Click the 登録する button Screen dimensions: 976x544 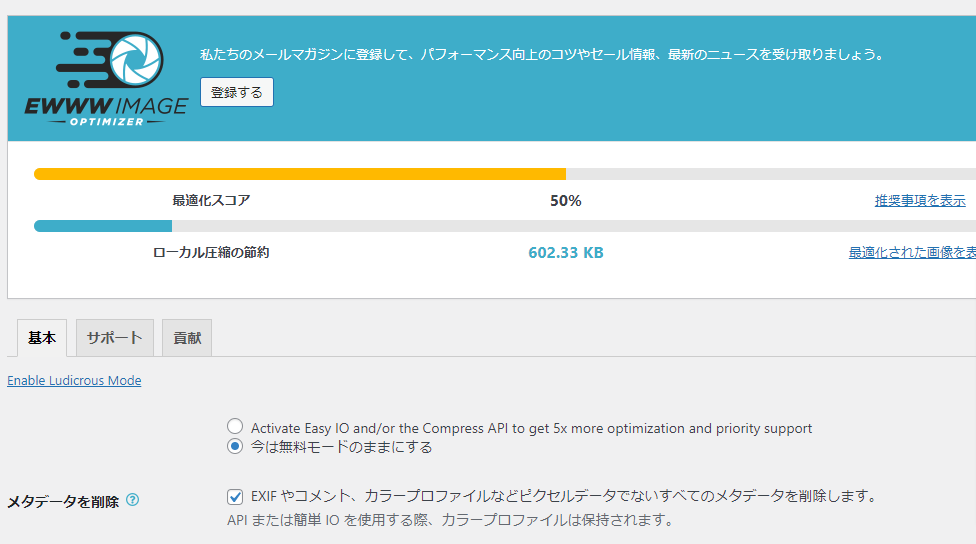[x=237, y=92]
